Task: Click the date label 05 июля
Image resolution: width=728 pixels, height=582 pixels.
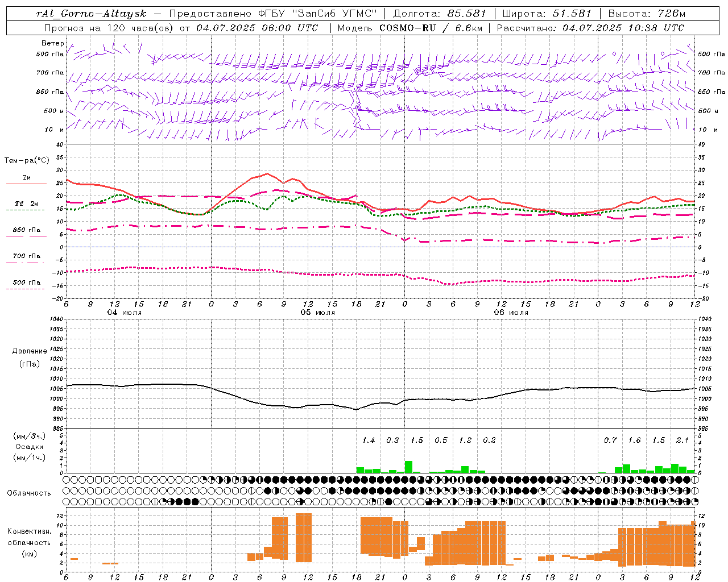Action: [318, 313]
